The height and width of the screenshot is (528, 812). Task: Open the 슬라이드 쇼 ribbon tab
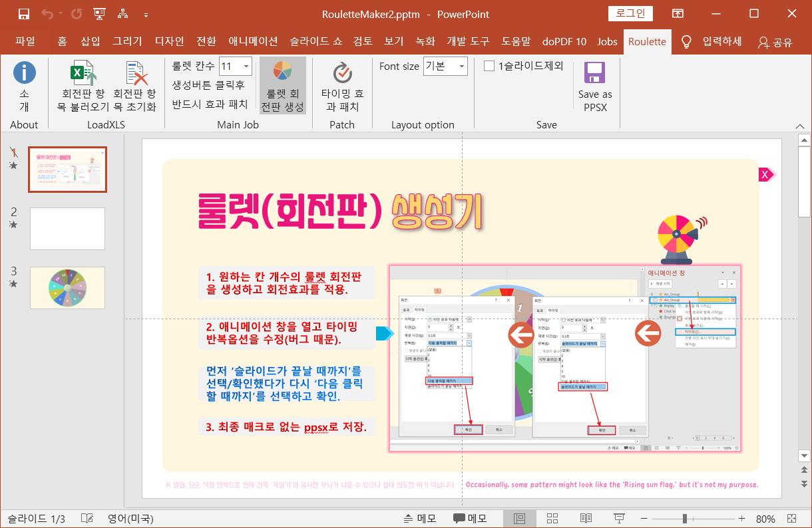tap(315, 41)
